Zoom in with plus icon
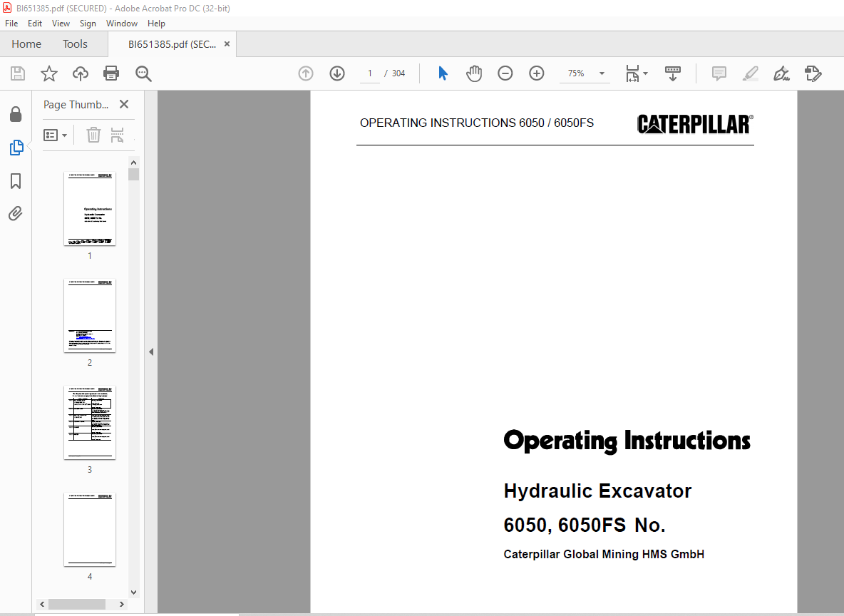Viewport: 844px width, 616px height. point(537,73)
